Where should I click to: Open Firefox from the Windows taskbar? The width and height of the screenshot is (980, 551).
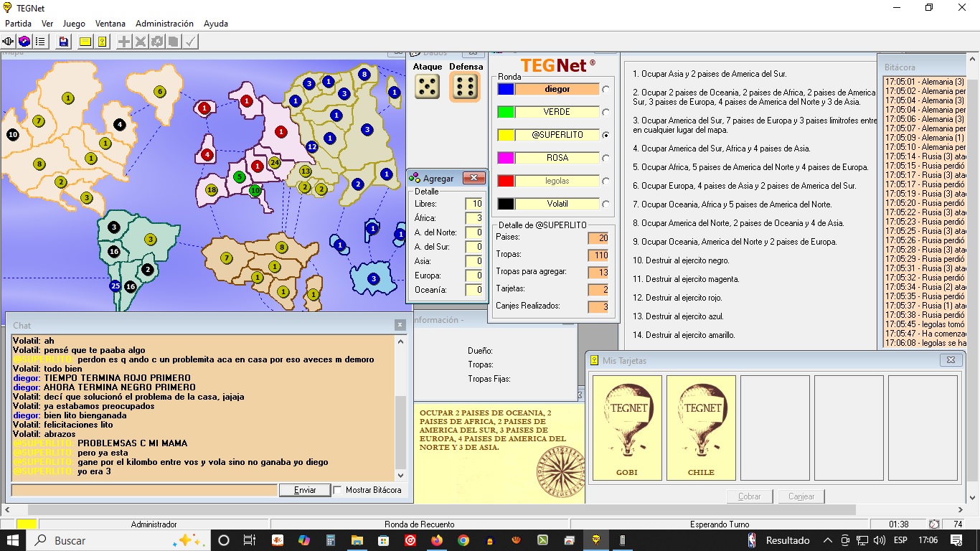click(437, 540)
